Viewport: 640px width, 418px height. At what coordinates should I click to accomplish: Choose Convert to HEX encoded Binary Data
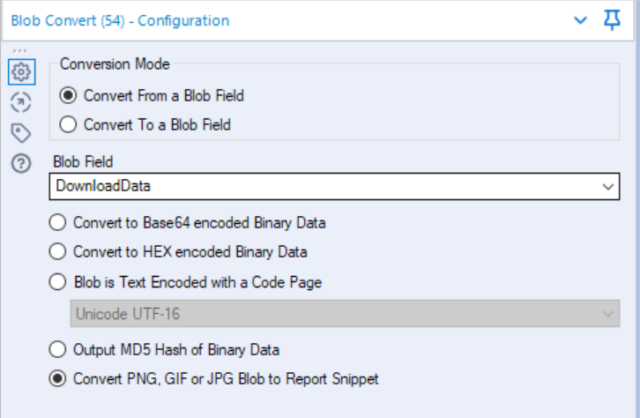pyautogui.click(x=178, y=252)
